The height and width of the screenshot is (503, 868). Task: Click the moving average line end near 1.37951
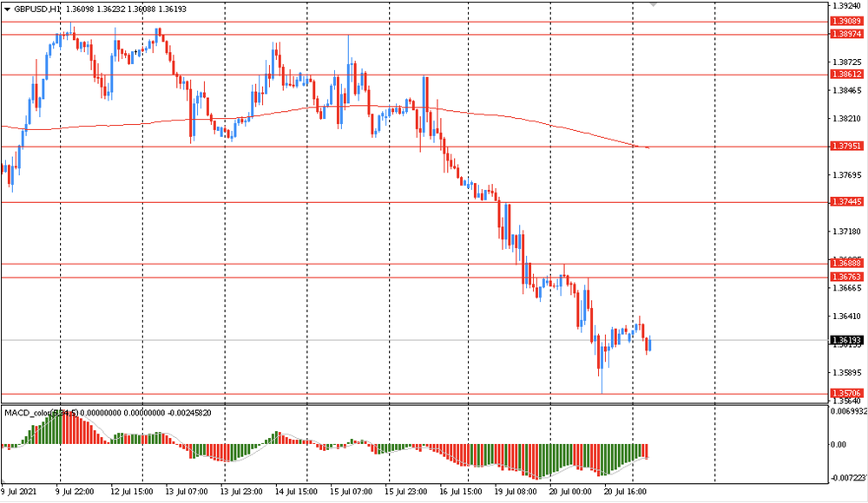point(647,147)
